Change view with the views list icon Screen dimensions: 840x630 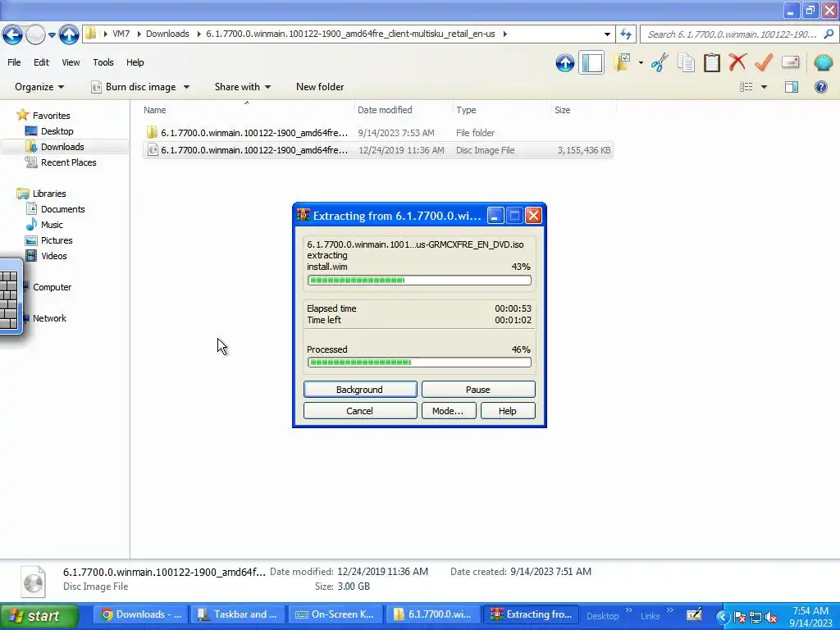coord(746,87)
